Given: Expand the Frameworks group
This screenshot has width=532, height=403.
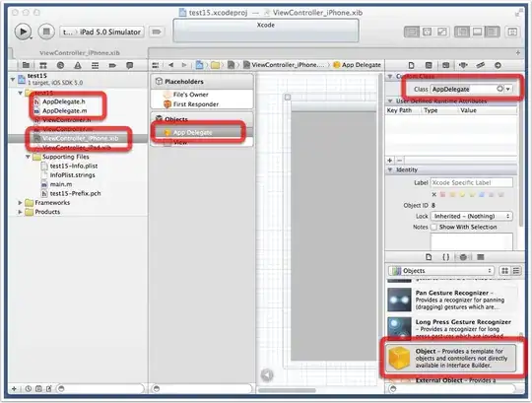Looking at the screenshot, I should pos(20,203).
